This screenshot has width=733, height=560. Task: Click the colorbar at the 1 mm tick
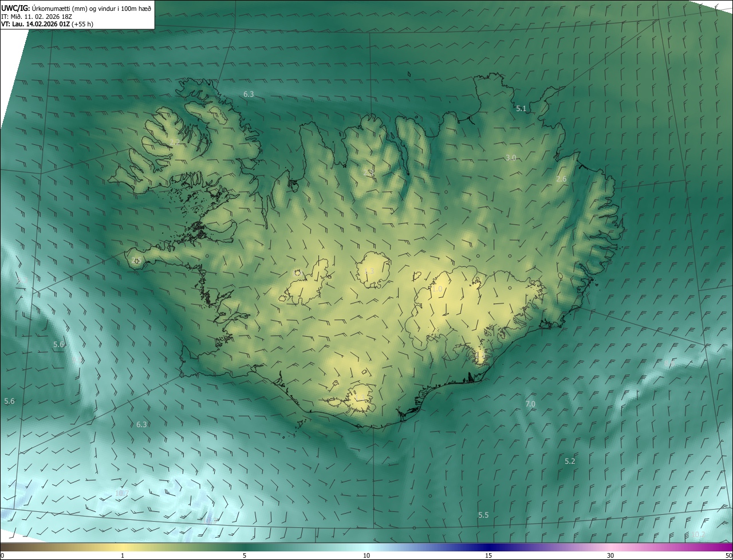(x=123, y=547)
